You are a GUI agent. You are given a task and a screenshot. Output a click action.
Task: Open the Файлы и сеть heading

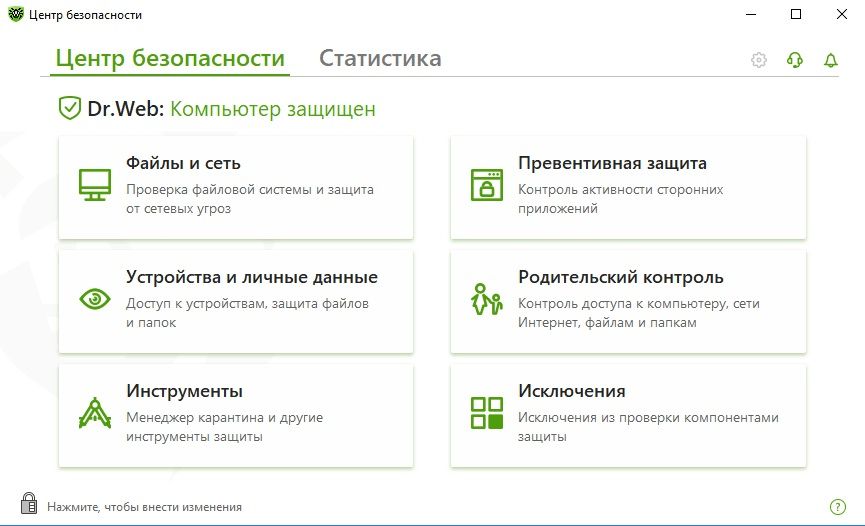point(183,163)
